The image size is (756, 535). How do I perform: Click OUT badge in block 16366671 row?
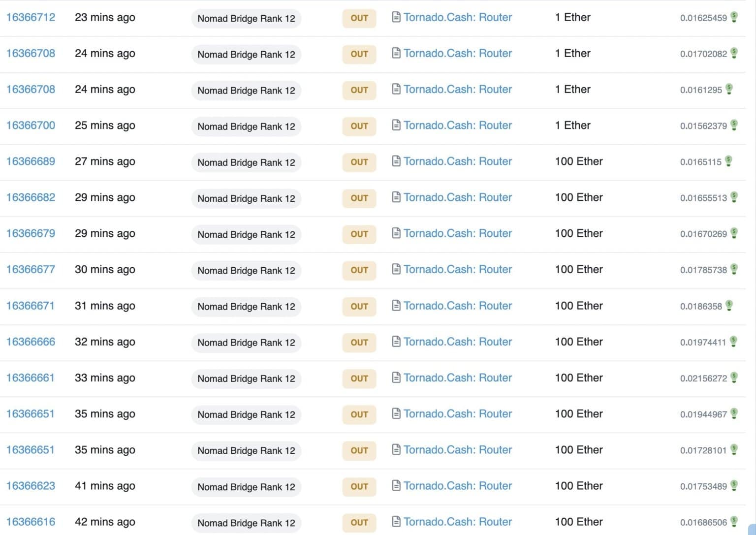click(359, 306)
